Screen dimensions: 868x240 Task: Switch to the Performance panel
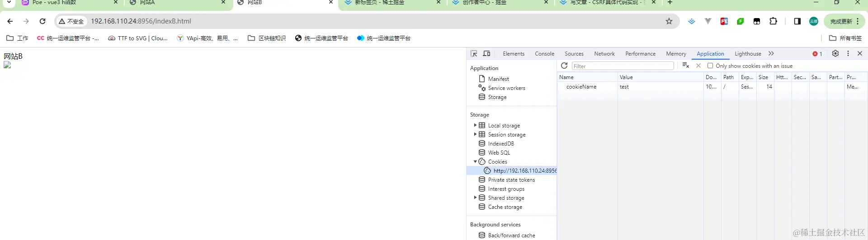point(640,53)
